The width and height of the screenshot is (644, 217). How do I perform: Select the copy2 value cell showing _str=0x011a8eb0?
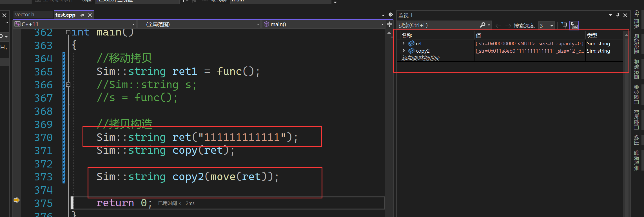[530, 51]
